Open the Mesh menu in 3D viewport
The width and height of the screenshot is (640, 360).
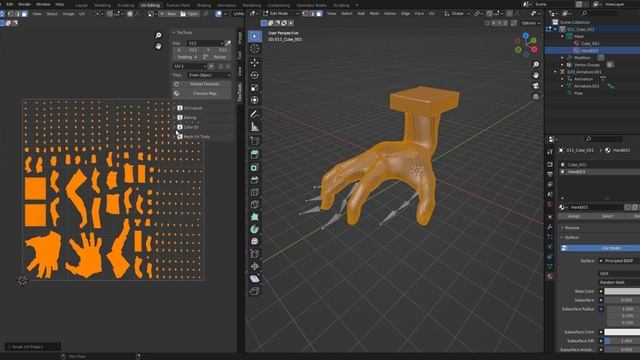(374, 13)
